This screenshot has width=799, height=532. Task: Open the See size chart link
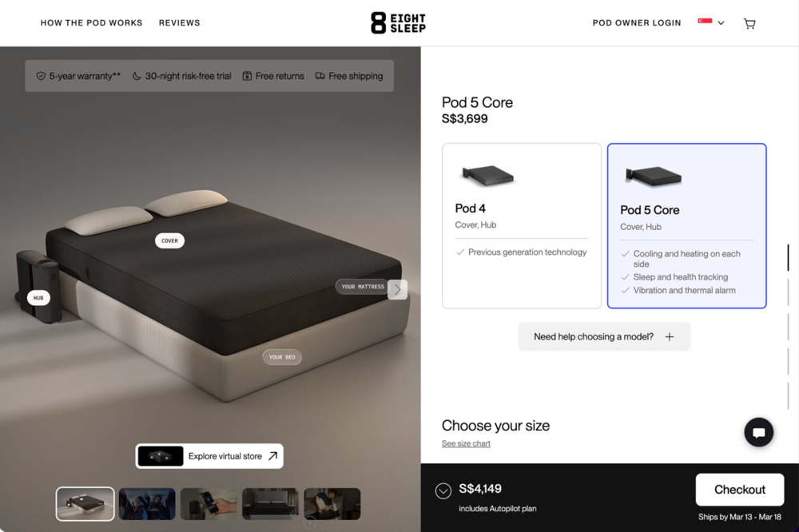pos(466,443)
